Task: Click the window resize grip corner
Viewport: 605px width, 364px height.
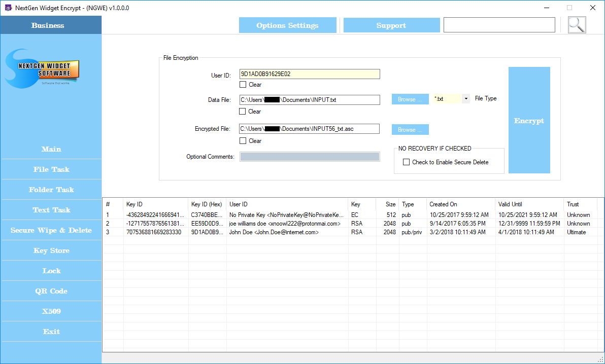Action: pyautogui.click(x=600, y=359)
